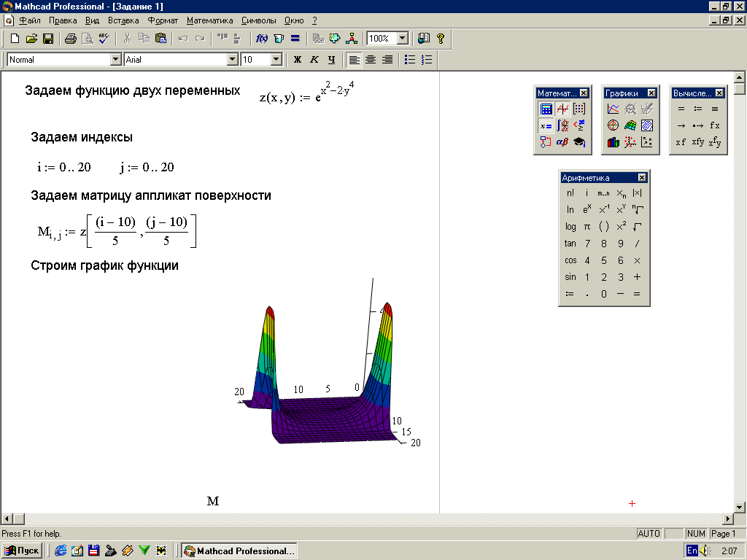Viewport: 747px width, 560px height.
Task: Run the spelling check icon
Action: (104, 39)
